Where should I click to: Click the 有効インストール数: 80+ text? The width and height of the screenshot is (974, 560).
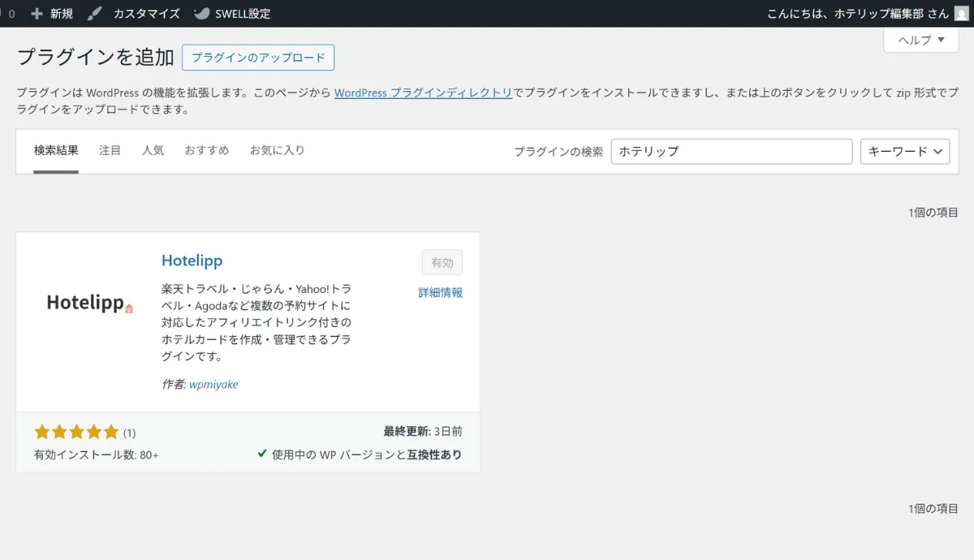pos(97,454)
